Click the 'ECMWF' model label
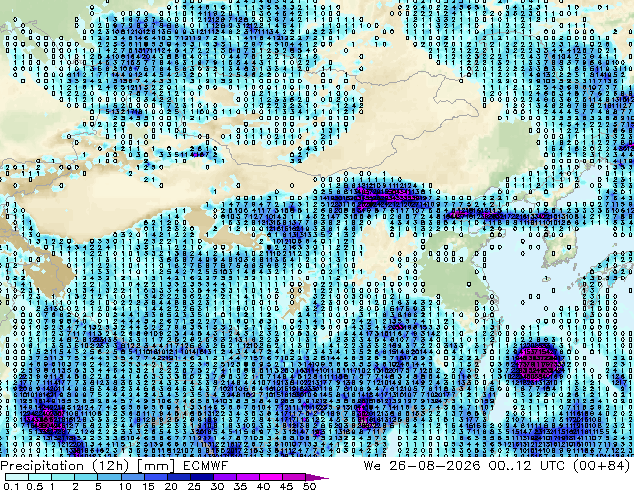This screenshot has width=634, height=490. point(205,466)
